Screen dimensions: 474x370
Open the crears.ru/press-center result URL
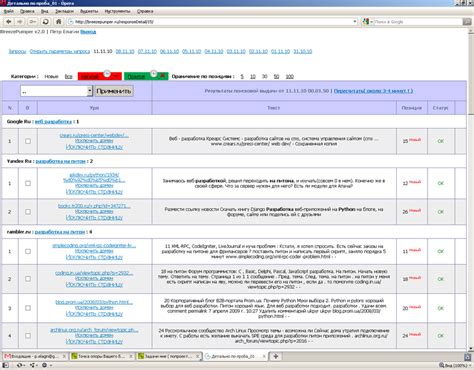pyautogui.click(x=94, y=135)
